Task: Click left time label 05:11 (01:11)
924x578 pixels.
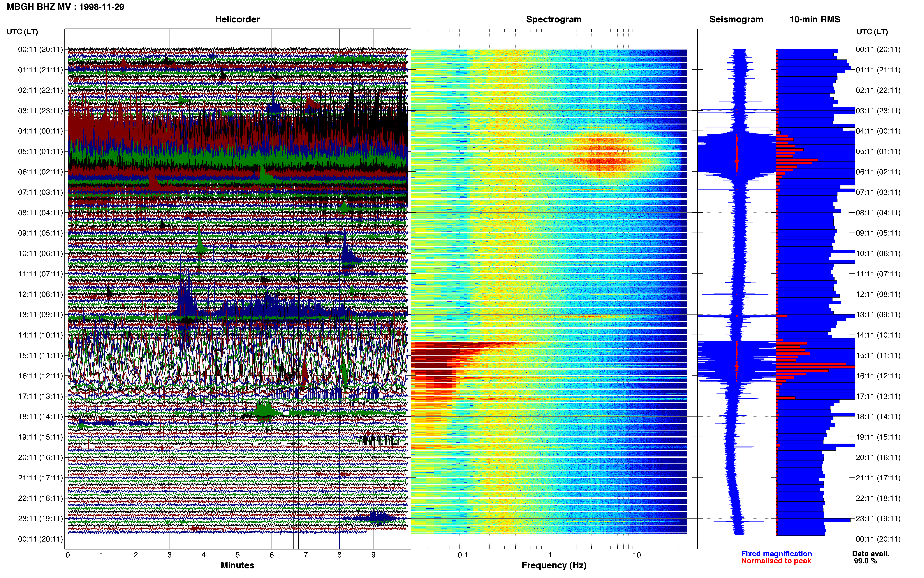Action: (41, 151)
